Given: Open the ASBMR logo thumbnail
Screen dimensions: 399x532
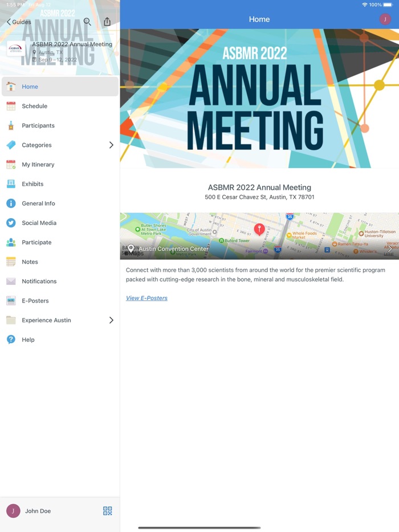Looking at the screenshot, I should pyautogui.click(x=15, y=48).
